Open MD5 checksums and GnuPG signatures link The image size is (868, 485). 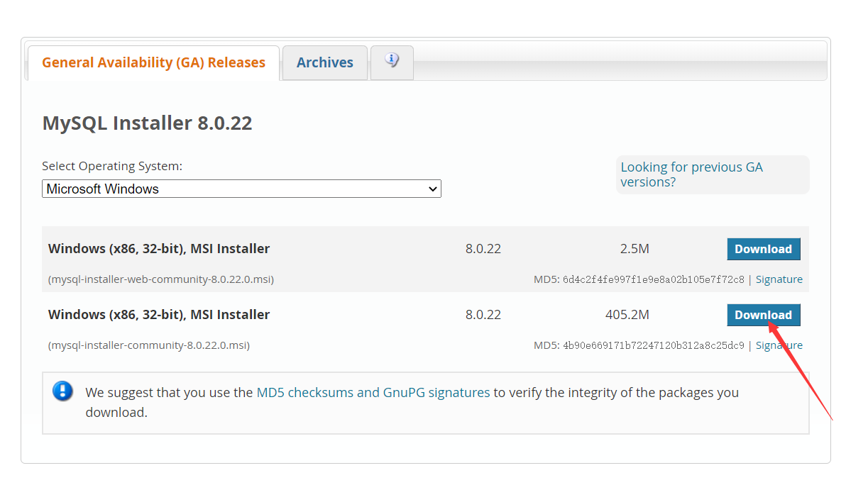click(x=373, y=392)
